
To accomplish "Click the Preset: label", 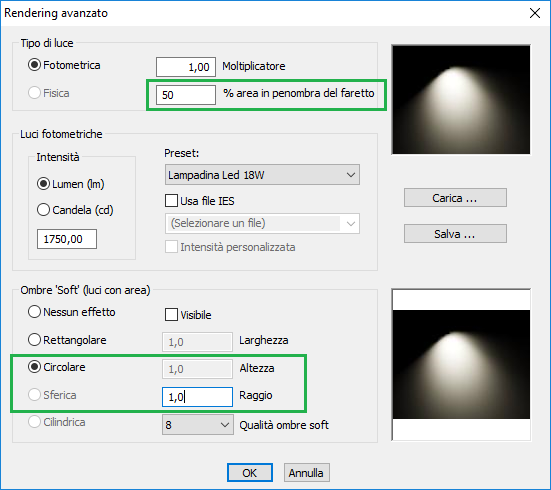I will 181,153.
